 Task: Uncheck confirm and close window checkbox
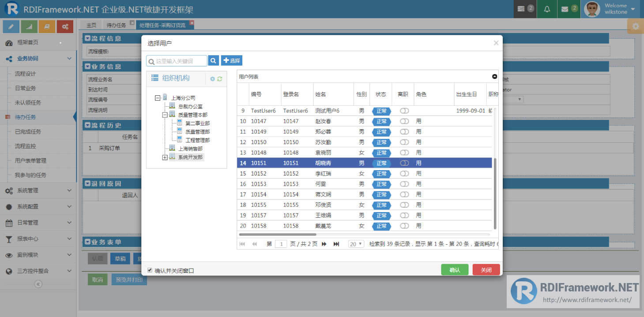click(x=150, y=270)
